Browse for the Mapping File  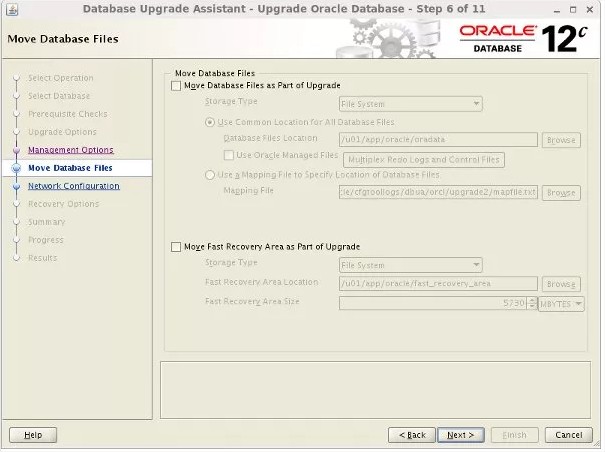[x=561, y=193]
